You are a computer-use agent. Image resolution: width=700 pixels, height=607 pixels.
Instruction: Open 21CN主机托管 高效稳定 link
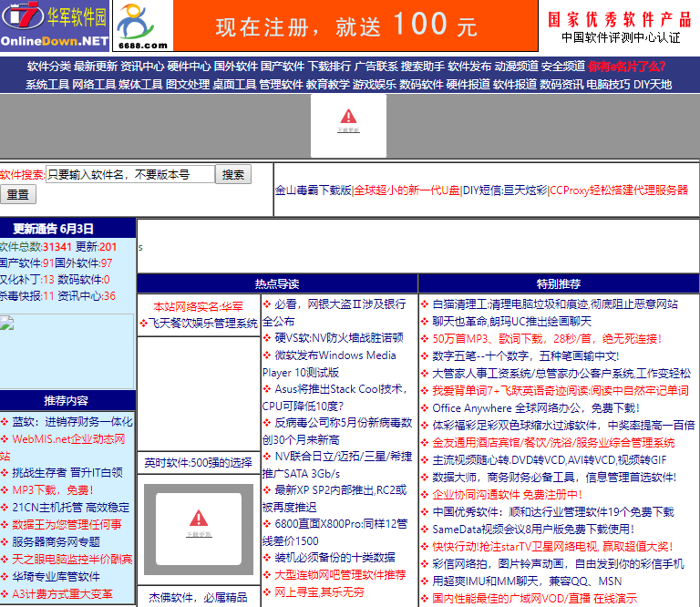[x=70, y=508]
